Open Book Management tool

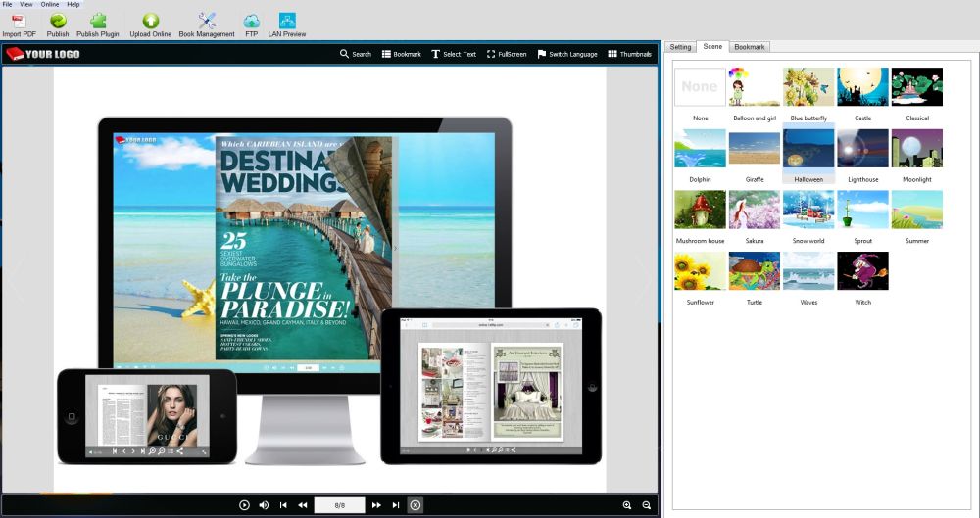tap(207, 21)
